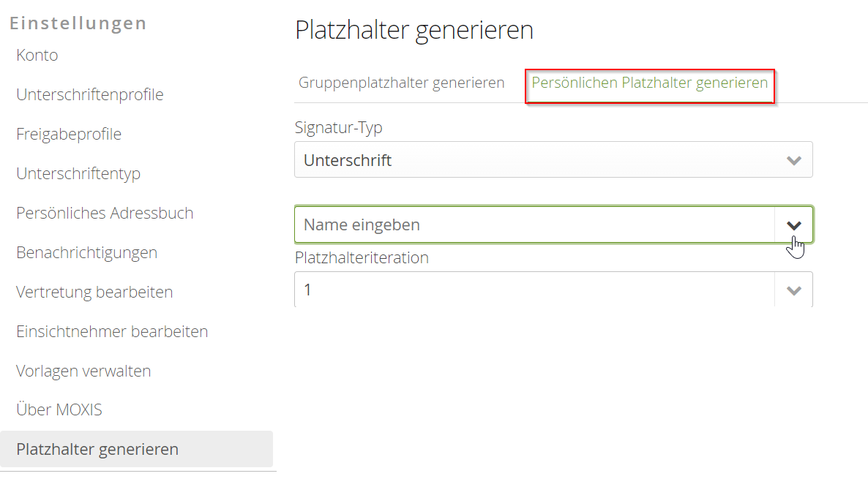This screenshot has width=868, height=487.
Task: Go to Benachrichtigungen settings
Action: 86,252
